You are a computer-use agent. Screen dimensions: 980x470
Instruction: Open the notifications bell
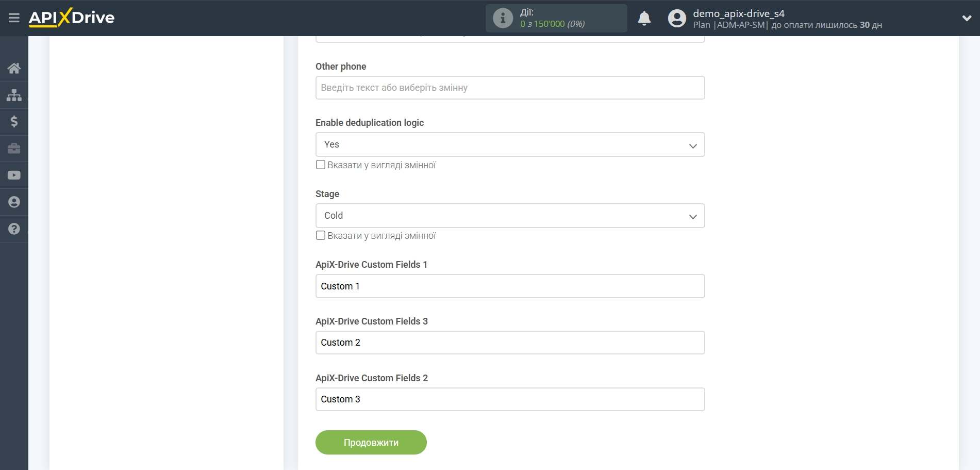[x=644, y=19]
